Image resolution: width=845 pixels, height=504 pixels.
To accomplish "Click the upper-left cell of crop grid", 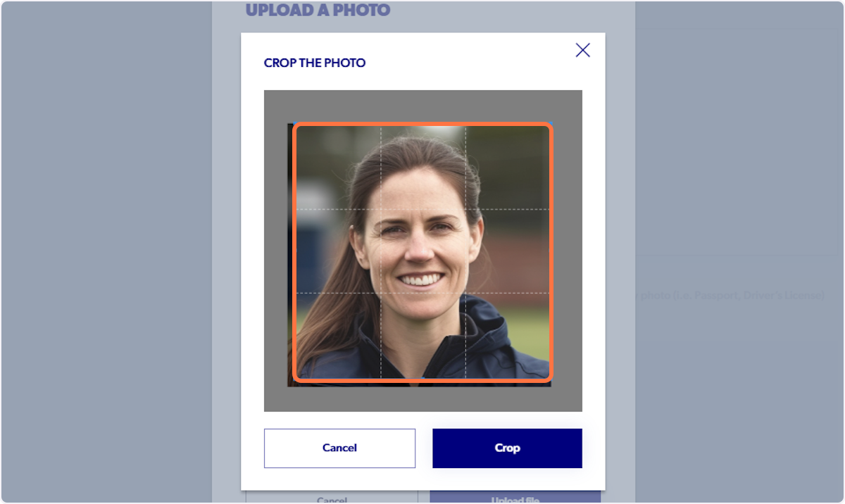I will coord(339,168).
